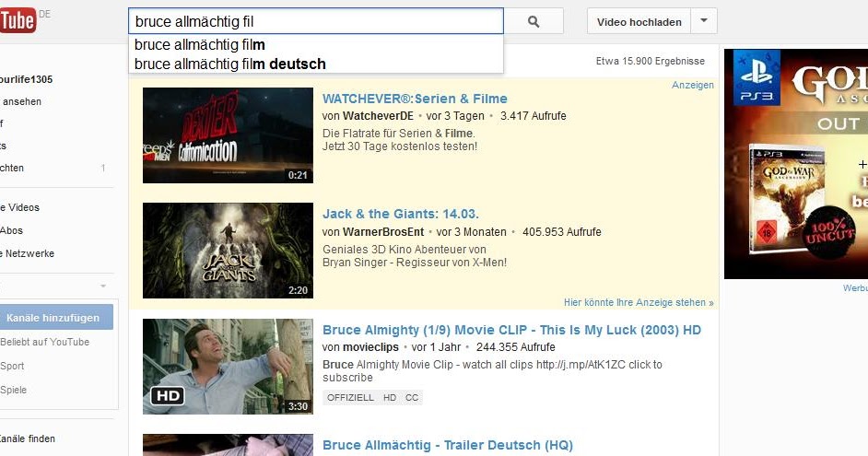Click username ourlife1305 in sidebar
The image size is (868, 456).
coord(27,79)
